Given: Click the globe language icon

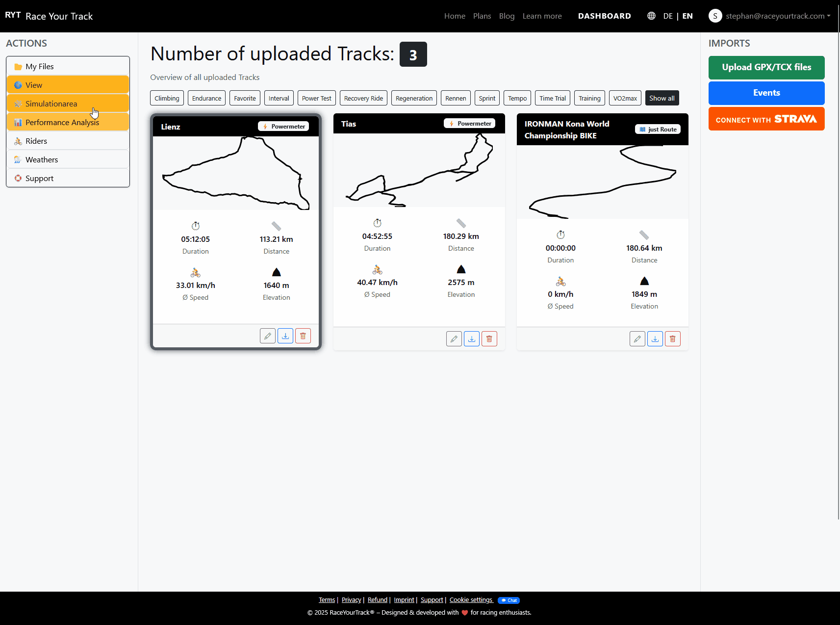Looking at the screenshot, I should (x=651, y=16).
